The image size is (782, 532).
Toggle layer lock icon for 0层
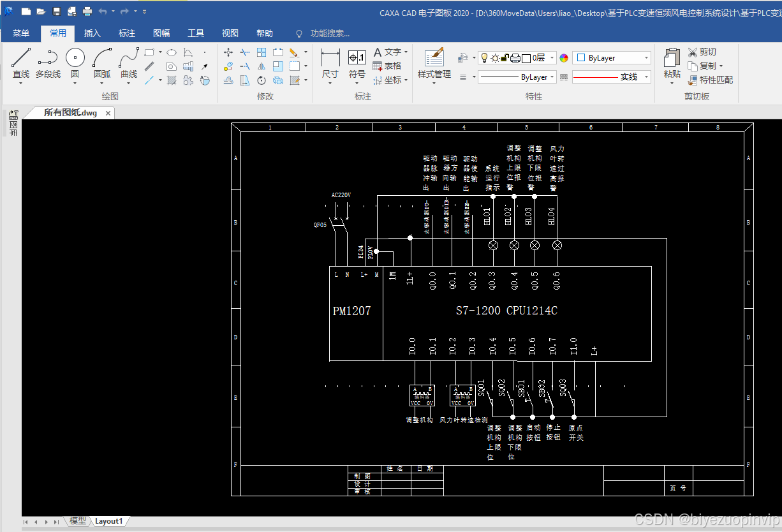(x=505, y=58)
